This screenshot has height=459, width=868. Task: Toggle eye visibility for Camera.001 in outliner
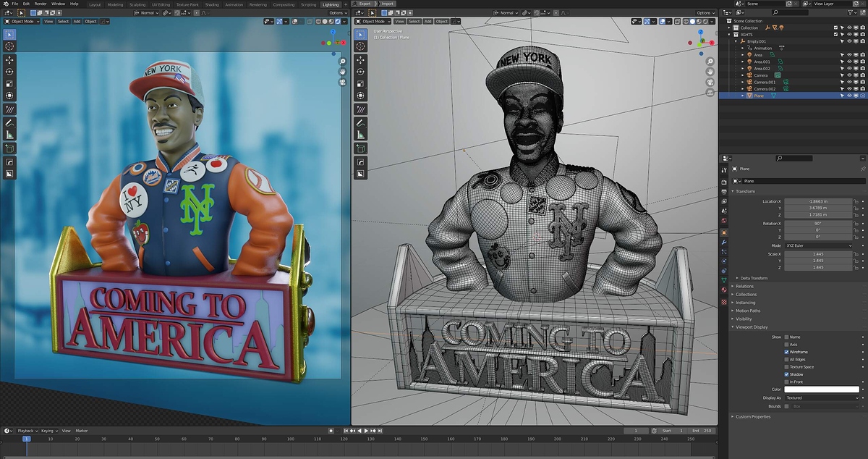tap(849, 82)
